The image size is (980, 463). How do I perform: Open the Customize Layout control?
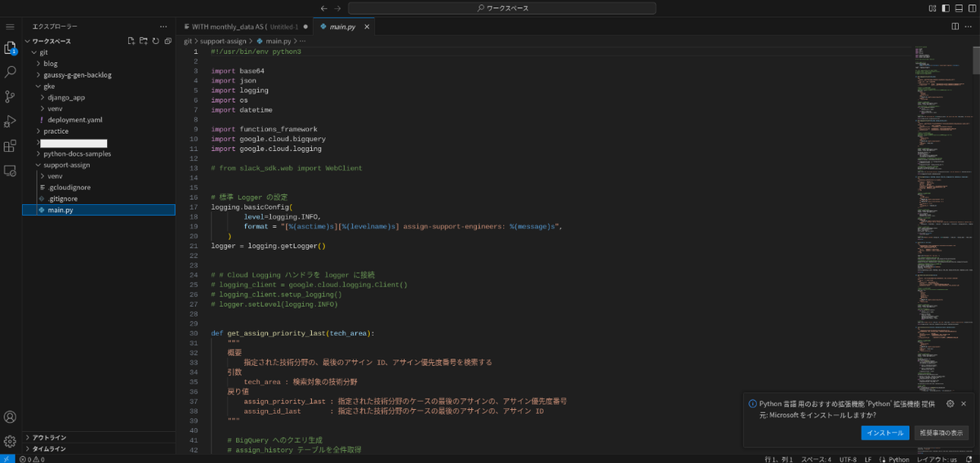pos(933,8)
